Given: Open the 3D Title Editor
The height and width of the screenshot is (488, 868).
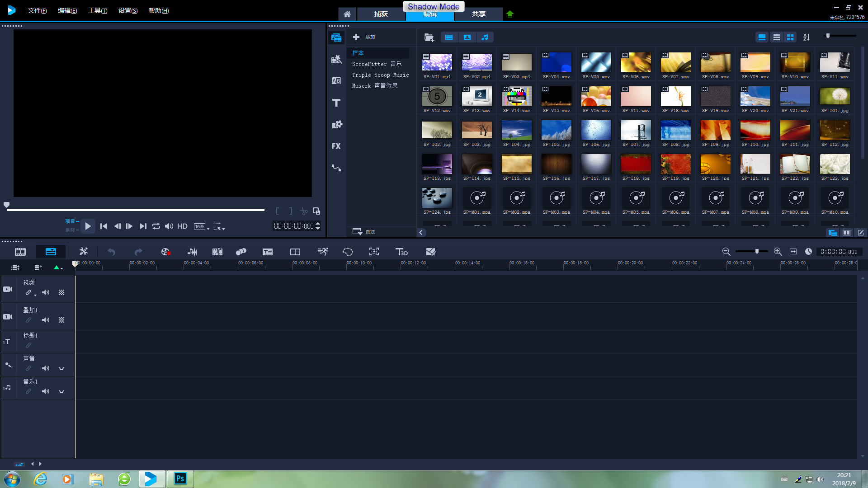Looking at the screenshot, I should tap(401, 252).
